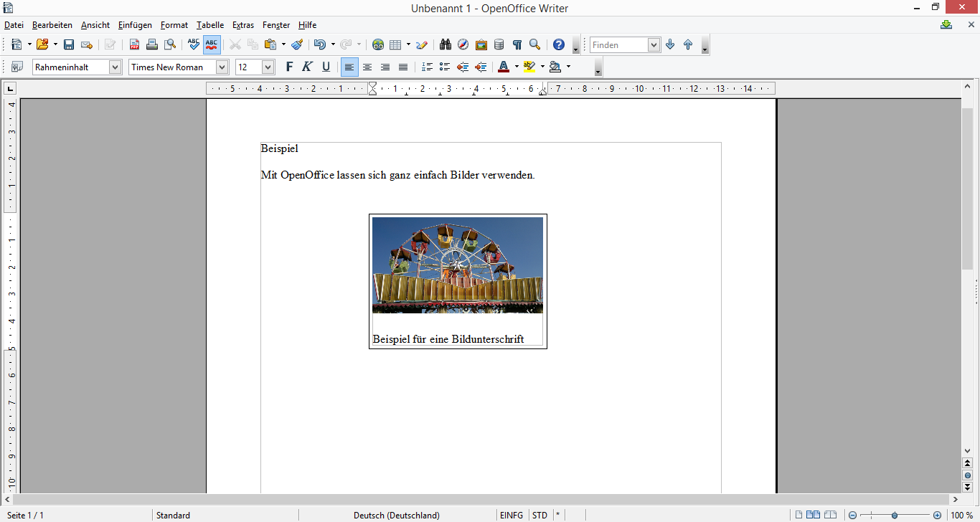Expand the Rahmeninhalt paragraph style dropdown
The image size is (980, 522).
pyautogui.click(x=115, y=67)
